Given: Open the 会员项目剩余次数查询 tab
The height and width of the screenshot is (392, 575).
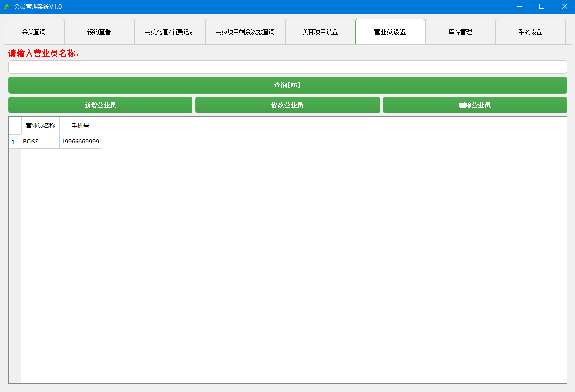Looking at the screenshot, I should 245,31.
